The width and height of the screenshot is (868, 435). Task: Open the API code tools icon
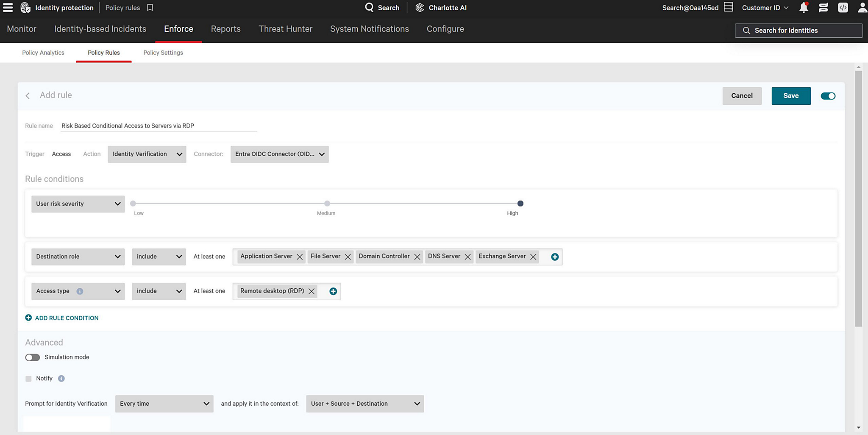point(843,7)
